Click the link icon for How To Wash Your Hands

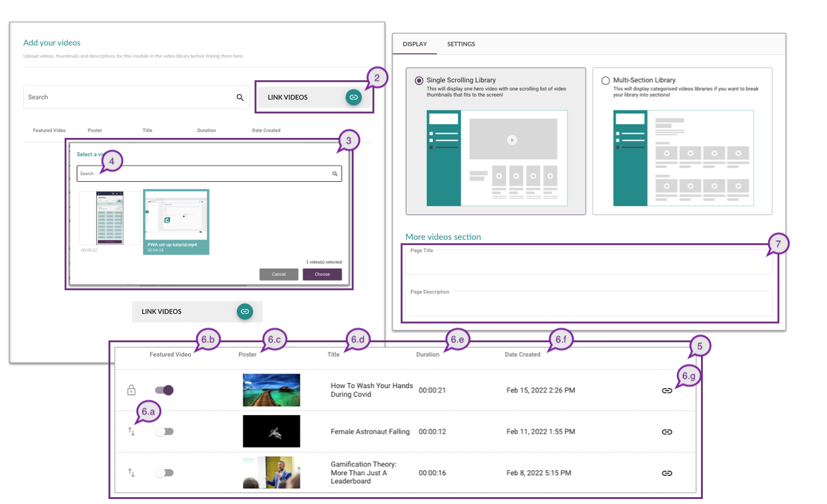pos(666,391)
